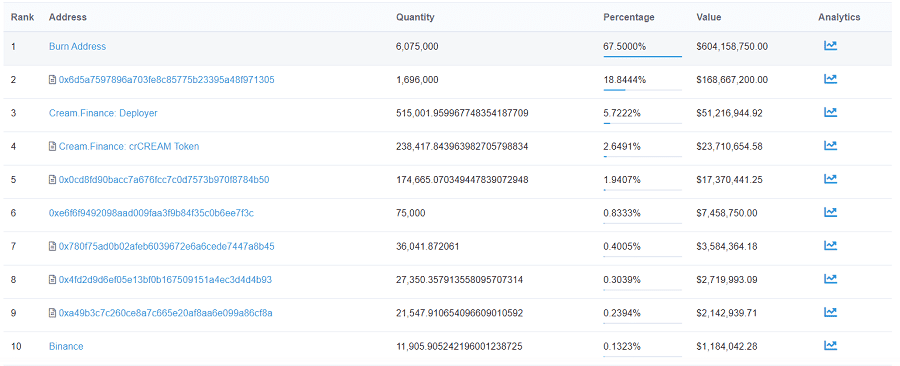Select value $7,458,750.00

tap(727, 213)
